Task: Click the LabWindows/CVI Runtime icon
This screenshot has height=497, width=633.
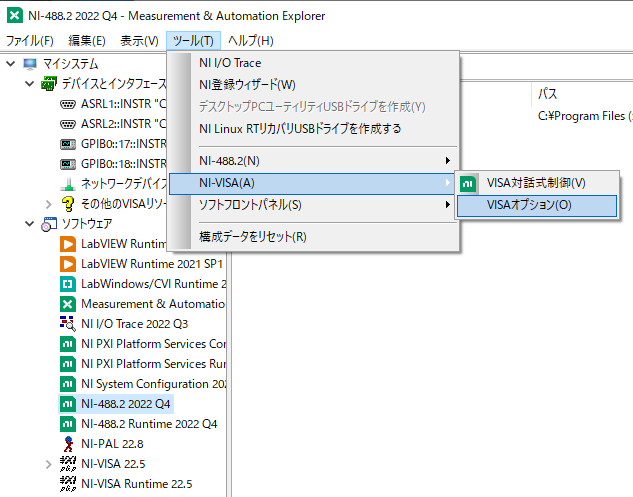Action: [x=68, y=284]
